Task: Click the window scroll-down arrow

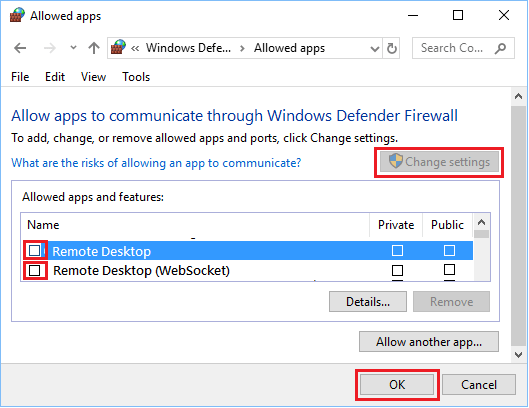Action: point(519,355)
